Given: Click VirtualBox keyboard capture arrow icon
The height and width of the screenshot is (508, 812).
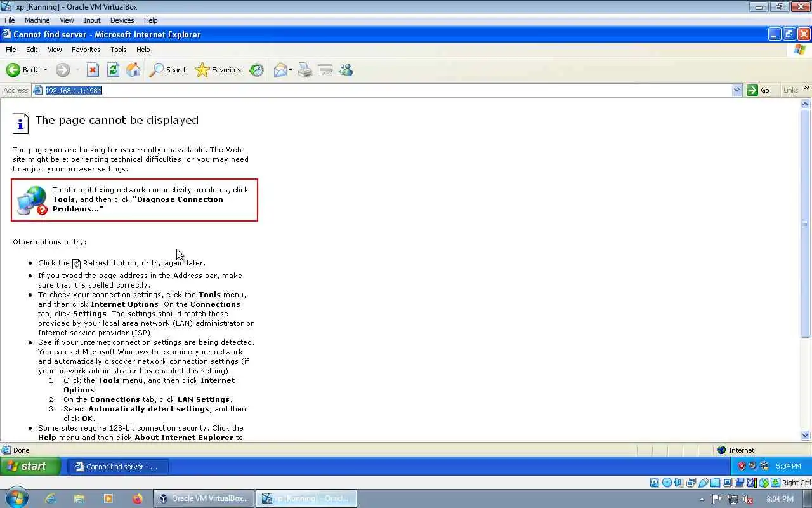Looking at the screenshot, I should tap(776, 483).
